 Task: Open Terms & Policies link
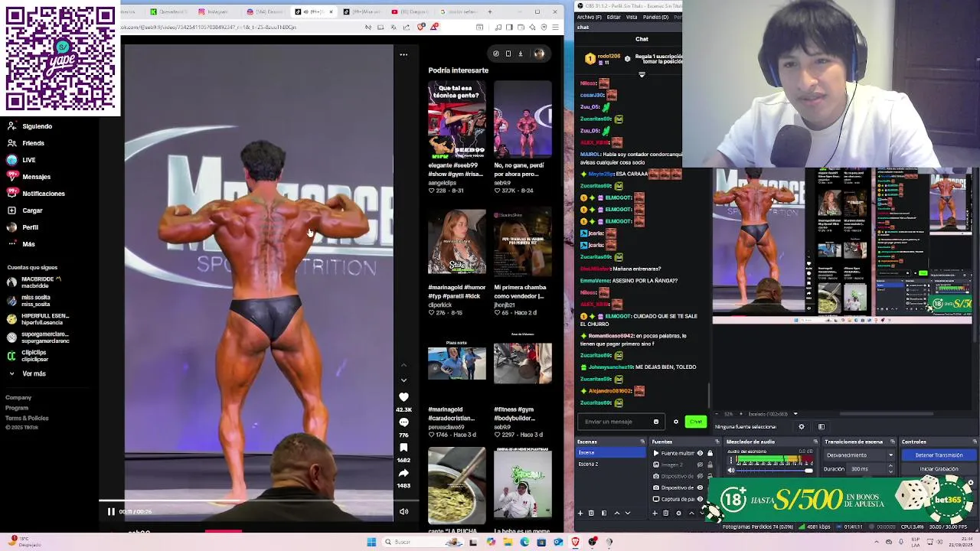pyautogui.click(x=27, y=419)
